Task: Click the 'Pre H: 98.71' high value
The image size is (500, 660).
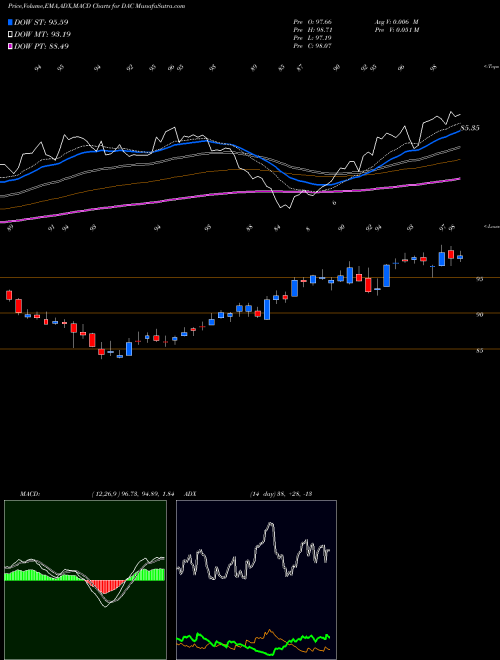Action: pos(313,30)
